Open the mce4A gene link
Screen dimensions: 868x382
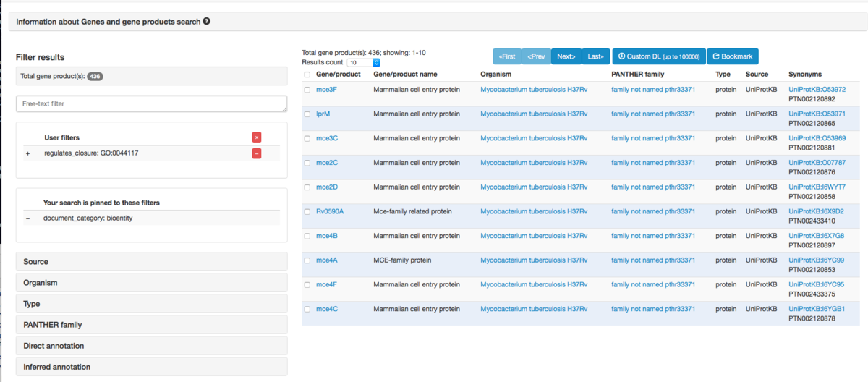point(327,260)
